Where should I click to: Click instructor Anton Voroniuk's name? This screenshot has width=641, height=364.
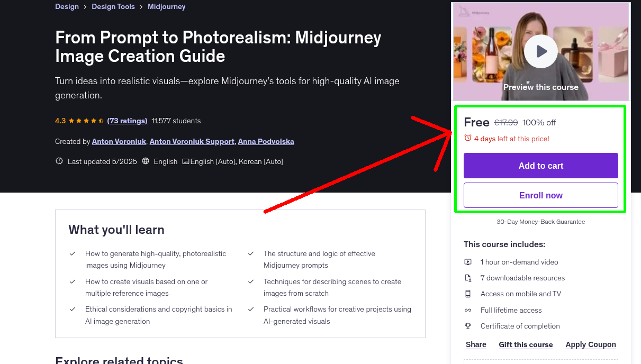(119, 141)
